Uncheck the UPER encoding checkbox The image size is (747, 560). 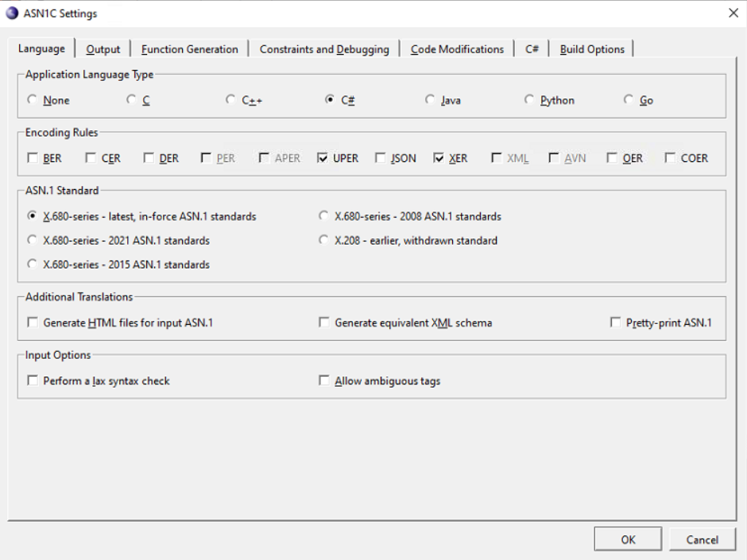tap(323, 157)
